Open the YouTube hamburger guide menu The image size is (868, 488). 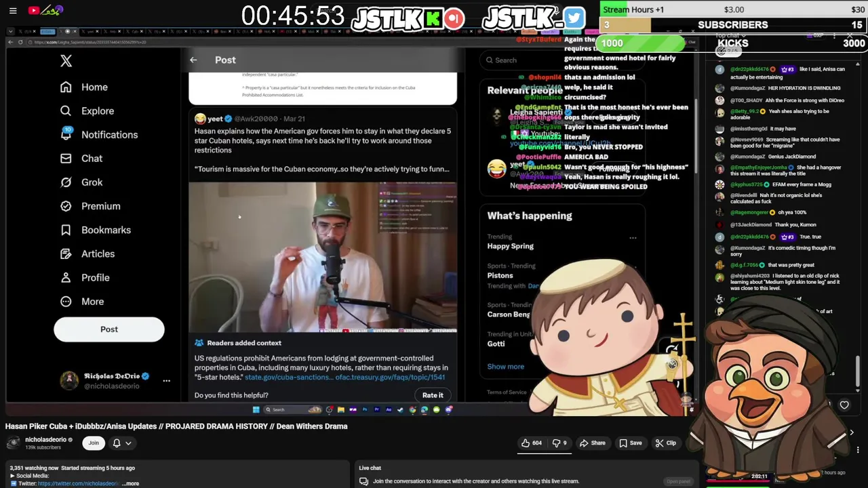[13, 10]
